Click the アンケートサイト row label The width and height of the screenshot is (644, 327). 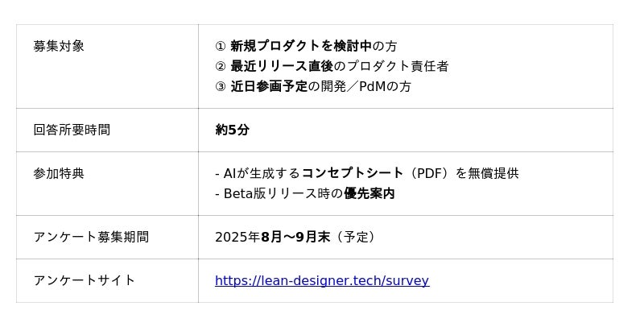point(85,280)
